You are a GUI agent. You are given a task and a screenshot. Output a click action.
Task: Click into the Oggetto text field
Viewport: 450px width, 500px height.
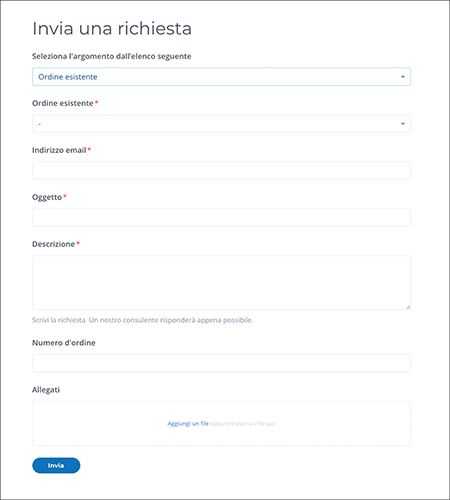[x=221, y=218]
